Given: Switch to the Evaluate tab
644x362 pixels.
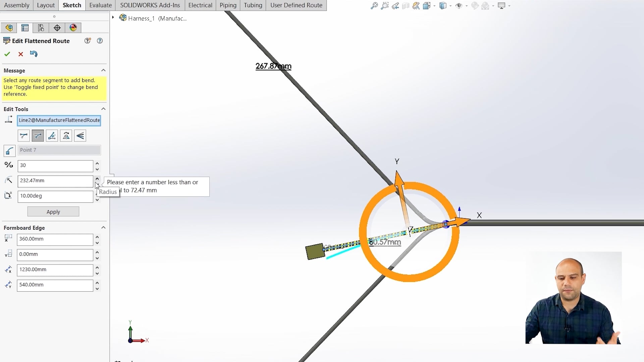Looking at the screenshot, I should pos(100,5).
